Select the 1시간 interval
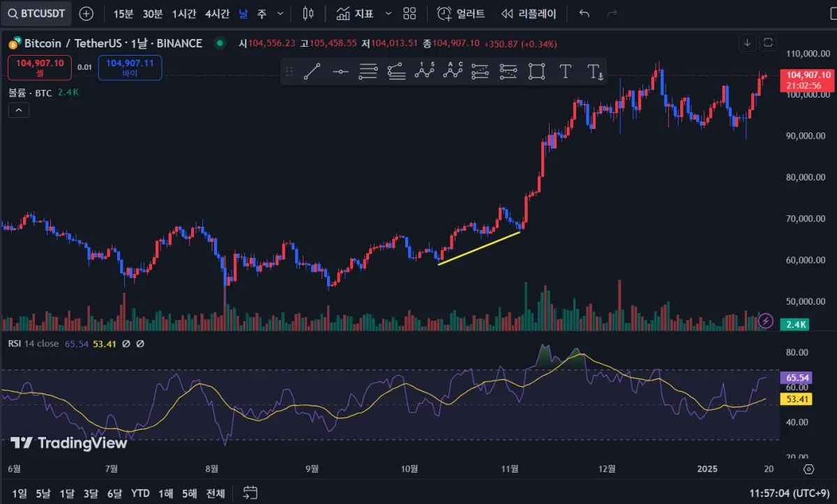 184,13
